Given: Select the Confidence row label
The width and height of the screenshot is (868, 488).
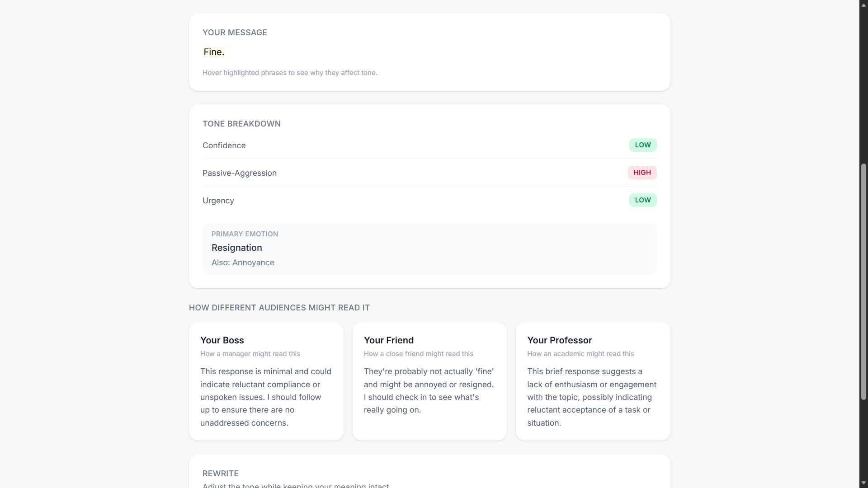Looking at the screenshot, I should (224, 145).
